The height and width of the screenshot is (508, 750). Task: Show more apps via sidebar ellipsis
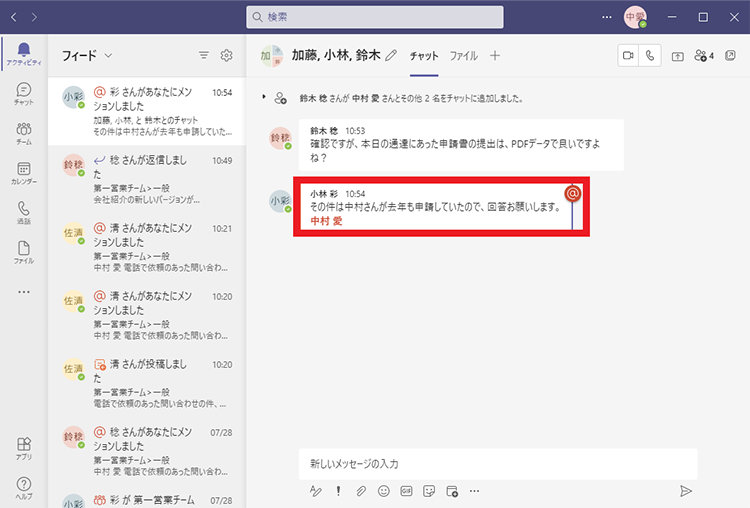point(23,291)
